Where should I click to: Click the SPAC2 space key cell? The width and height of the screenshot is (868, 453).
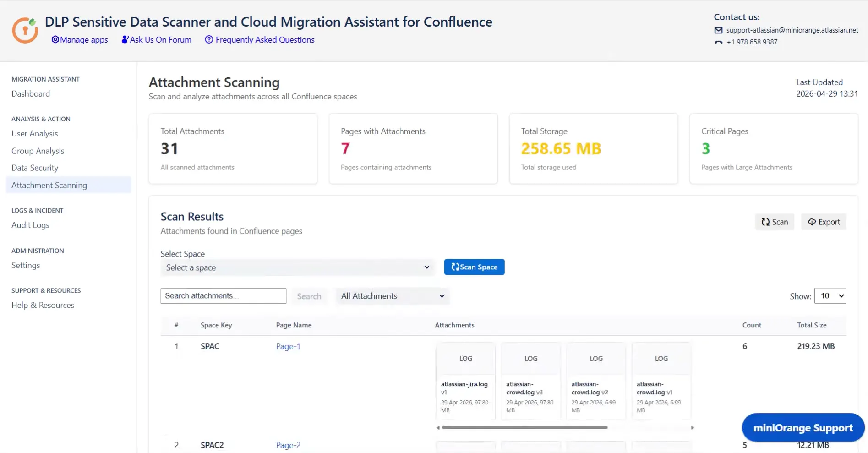pyautogui.click(x=212, y=445)
